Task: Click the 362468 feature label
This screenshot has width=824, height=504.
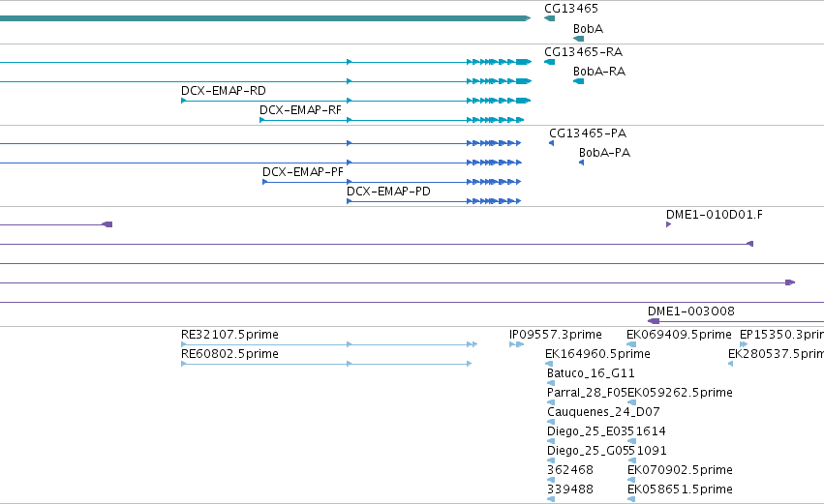Action: [570, 470]
